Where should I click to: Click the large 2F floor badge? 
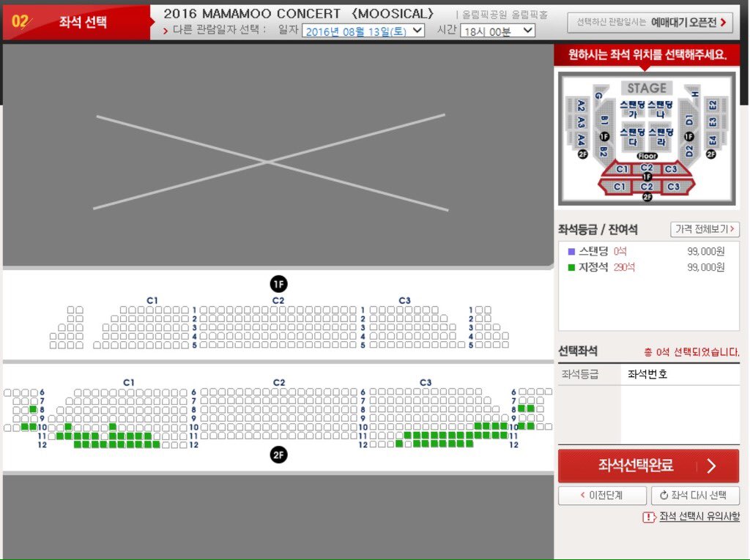(x=278, y=455)
